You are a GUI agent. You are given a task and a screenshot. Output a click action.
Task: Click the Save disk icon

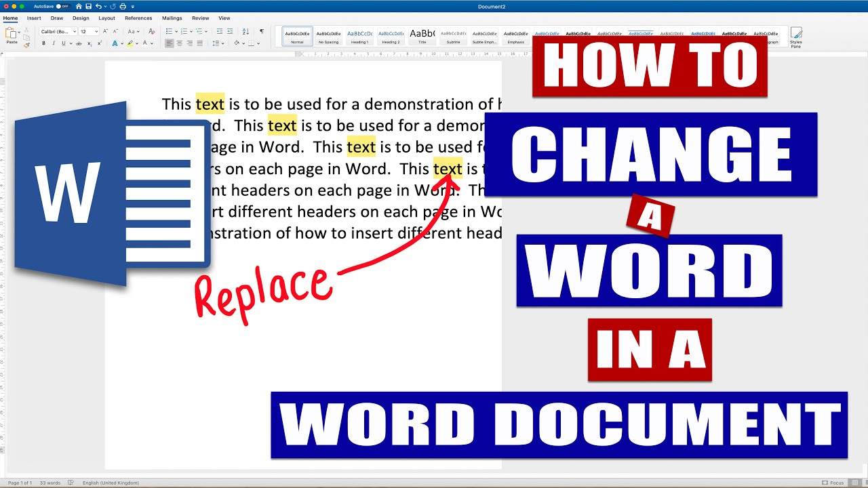click(x=88, y=6)
